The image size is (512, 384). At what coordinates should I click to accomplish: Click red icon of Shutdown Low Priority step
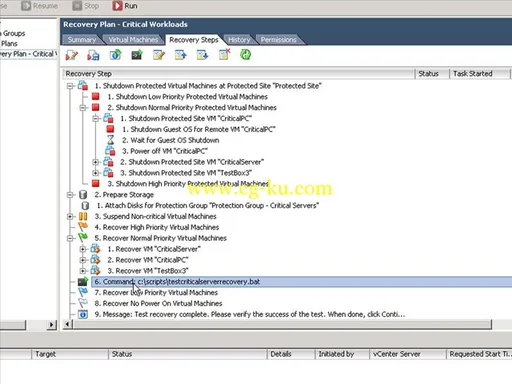pos(96,97)
